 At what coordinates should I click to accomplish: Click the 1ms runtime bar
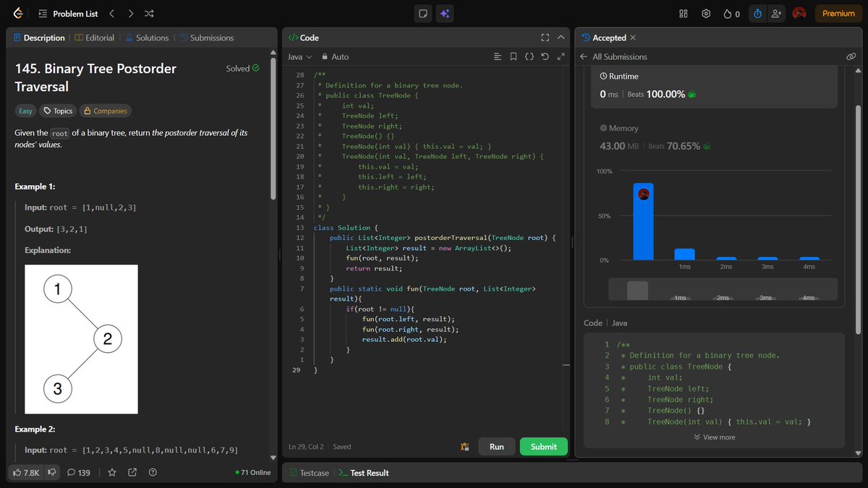(x=684, y=254)
